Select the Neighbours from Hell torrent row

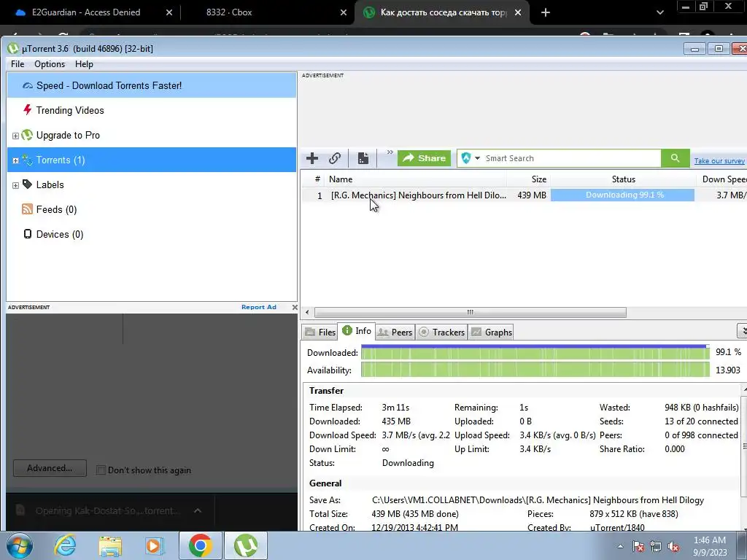pos(524,195)
